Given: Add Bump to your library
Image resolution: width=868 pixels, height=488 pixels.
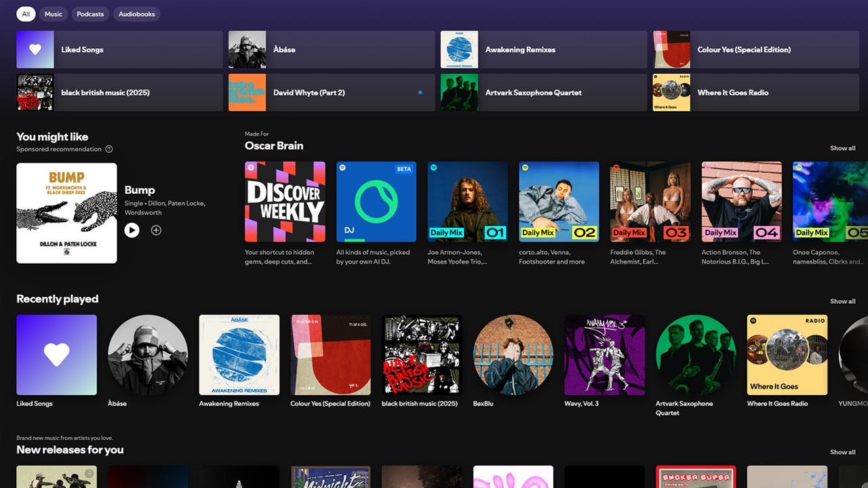Looking at the screenshot, I should point(156,230).
